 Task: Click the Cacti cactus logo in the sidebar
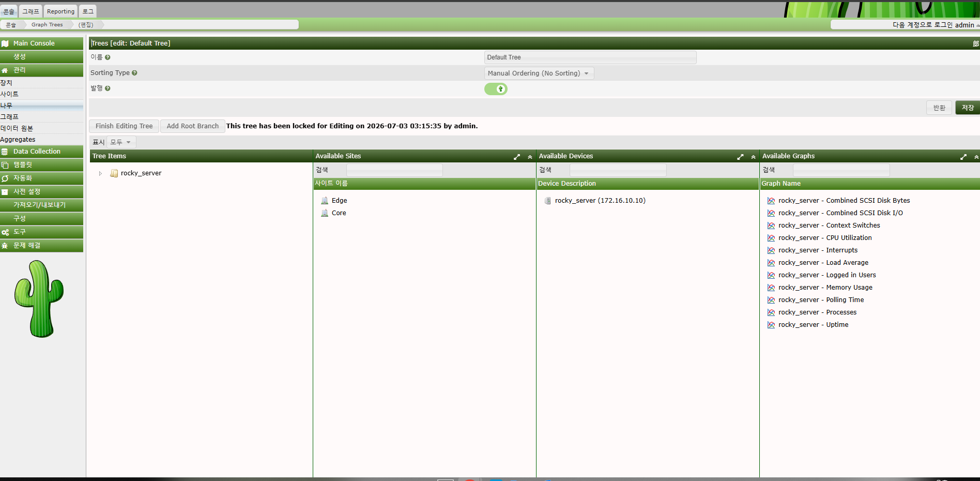39,299
